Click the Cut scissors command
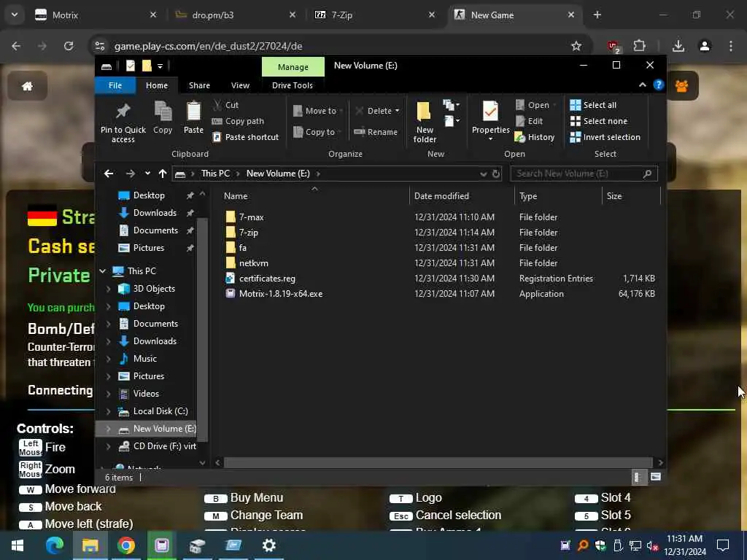 (226, 105)
